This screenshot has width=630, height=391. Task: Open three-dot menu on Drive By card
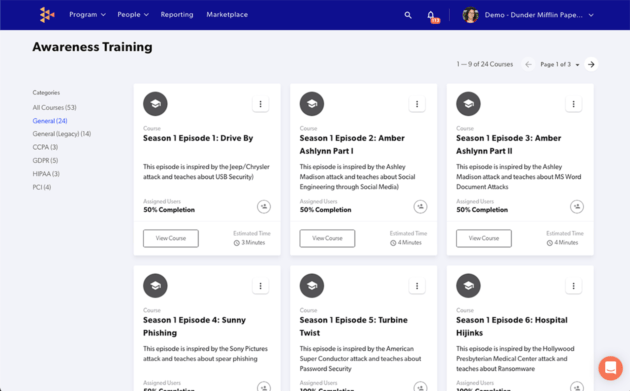click(260, 104)
